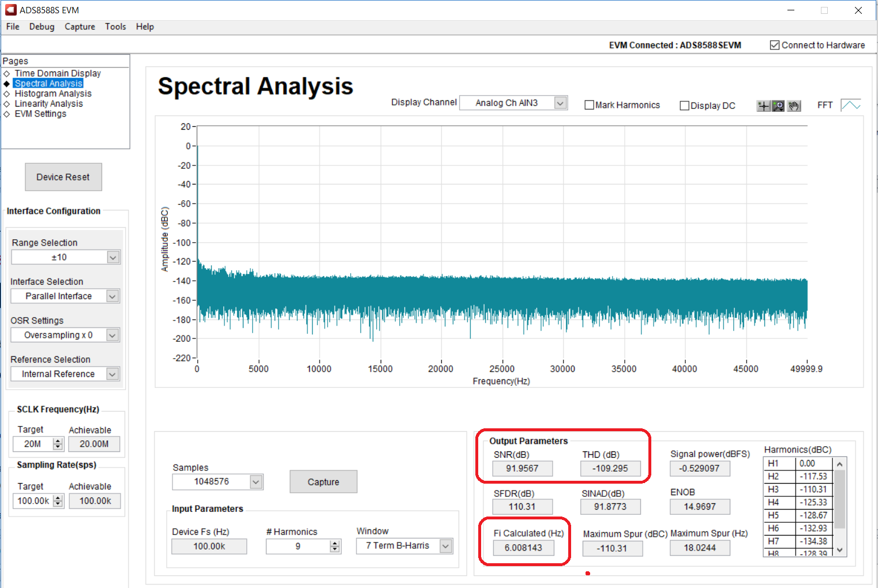Screen dimensions: 878x588
Task: Click the SFDR(dB) value field
Action: (522, 507)
